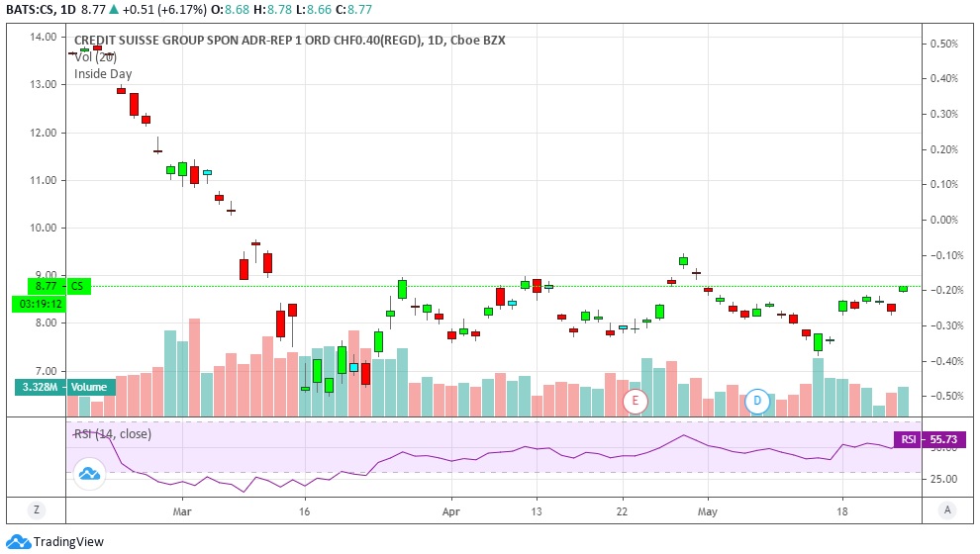Select the Inside Day indicator label

(x=103, y=73)
